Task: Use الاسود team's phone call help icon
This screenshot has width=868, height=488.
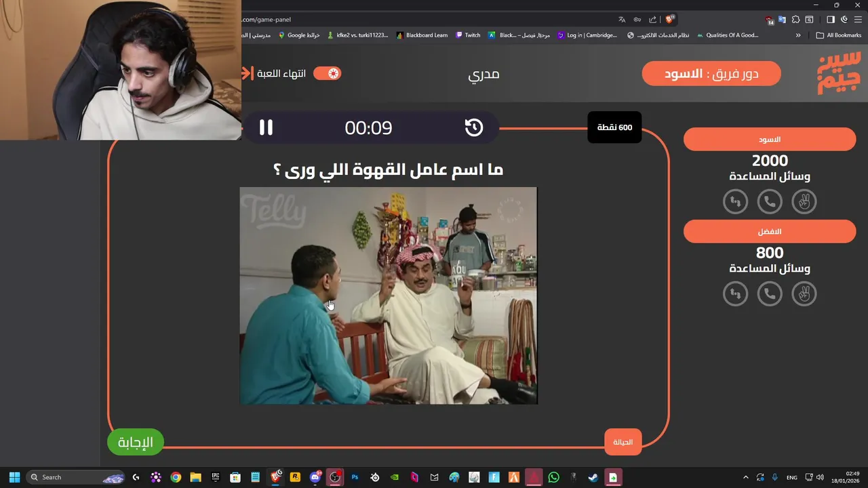Action: point(770,201)
